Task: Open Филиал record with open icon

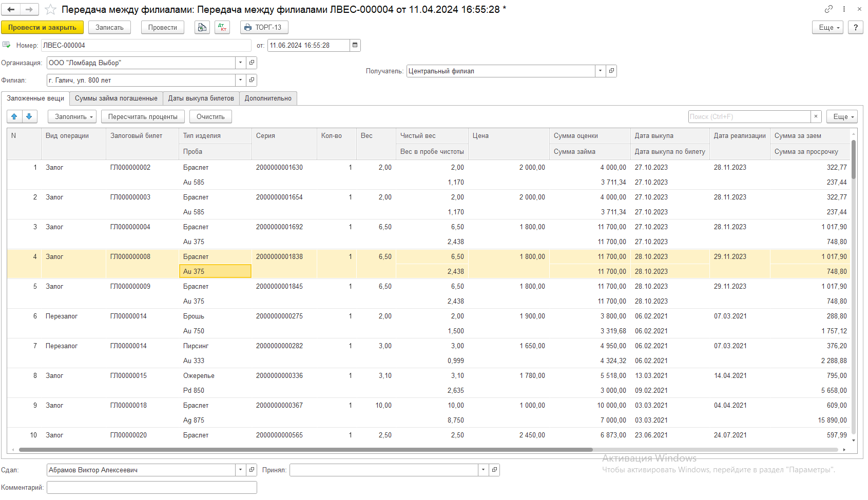Action: pos(252,80)
